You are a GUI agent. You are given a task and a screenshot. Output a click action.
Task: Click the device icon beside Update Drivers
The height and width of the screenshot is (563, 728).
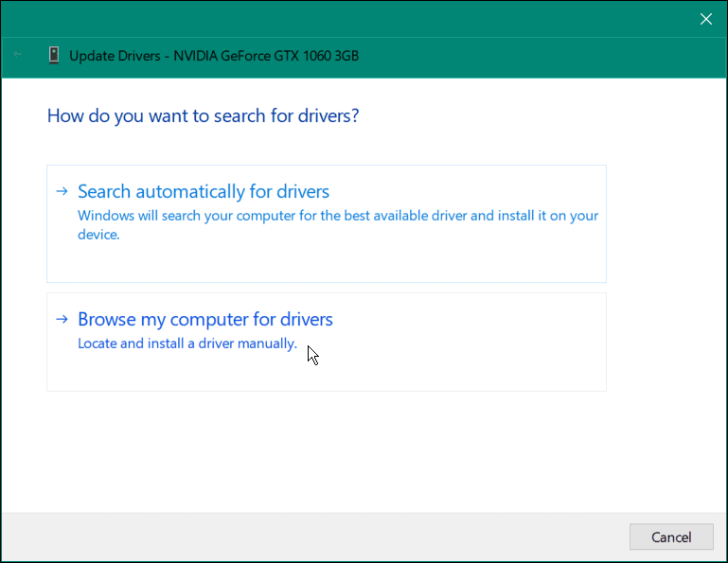[54, 55]
